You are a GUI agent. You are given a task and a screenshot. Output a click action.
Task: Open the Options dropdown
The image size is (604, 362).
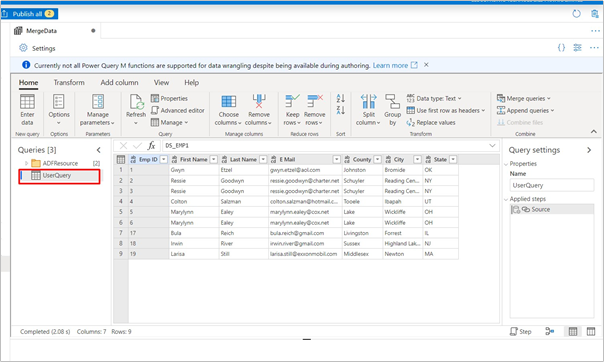tap(59, 110)
